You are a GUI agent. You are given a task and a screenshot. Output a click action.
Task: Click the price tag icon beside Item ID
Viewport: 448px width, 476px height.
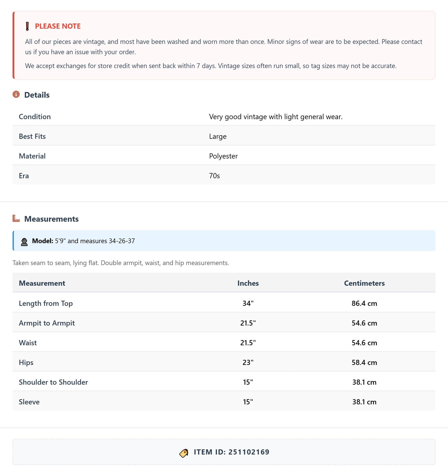click(x=184, y=453)
